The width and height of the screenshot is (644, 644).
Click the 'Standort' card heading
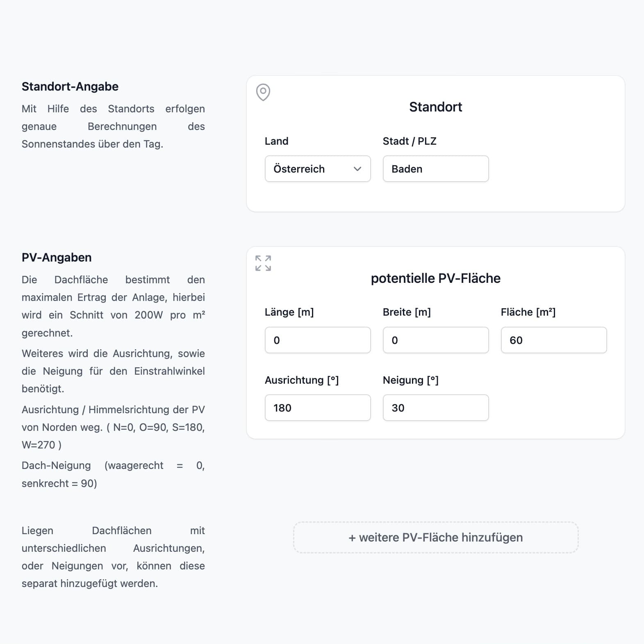(x=435, y=107)
